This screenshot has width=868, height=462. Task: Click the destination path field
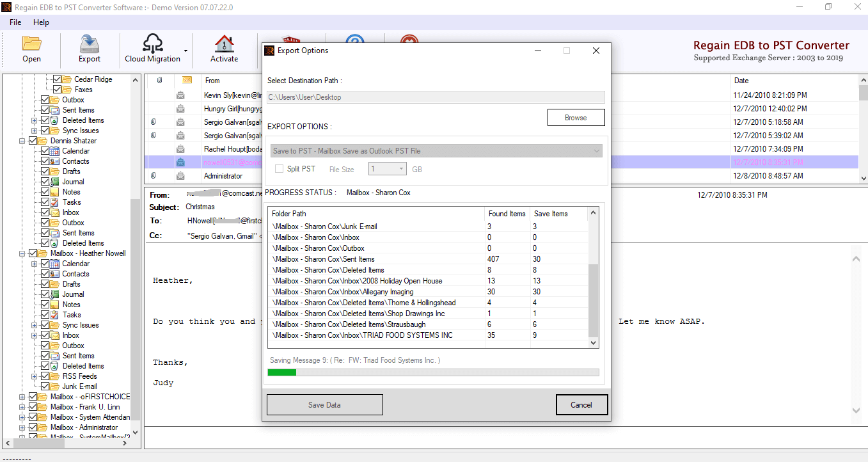point(436,97)
